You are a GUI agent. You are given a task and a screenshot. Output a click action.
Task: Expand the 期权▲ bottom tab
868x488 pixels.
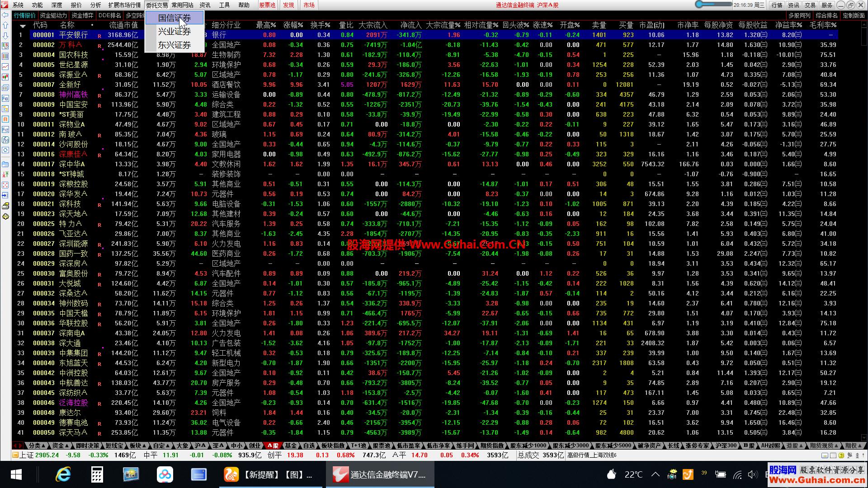pos(853,446)
